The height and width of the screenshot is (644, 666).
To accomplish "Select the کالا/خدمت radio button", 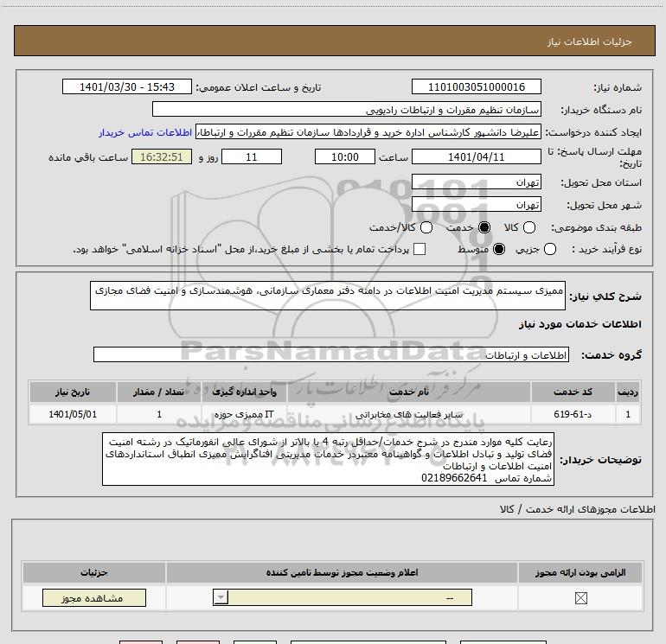I will [x=426, y=227].
